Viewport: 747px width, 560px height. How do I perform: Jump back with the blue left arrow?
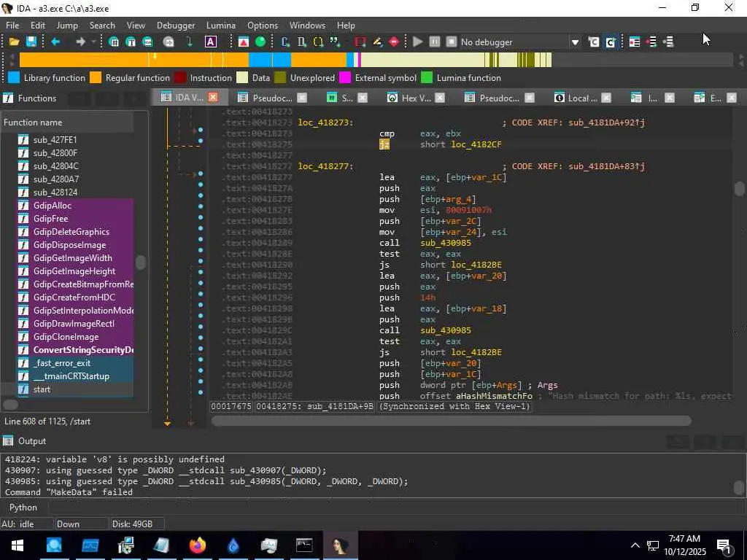pos(55,42)
